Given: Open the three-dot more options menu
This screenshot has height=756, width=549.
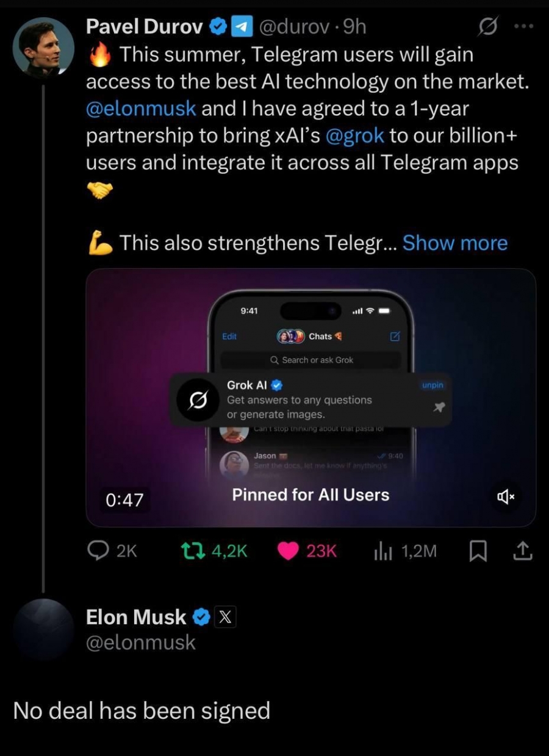Looking at the screenshot, I should (x=524, y=27).
